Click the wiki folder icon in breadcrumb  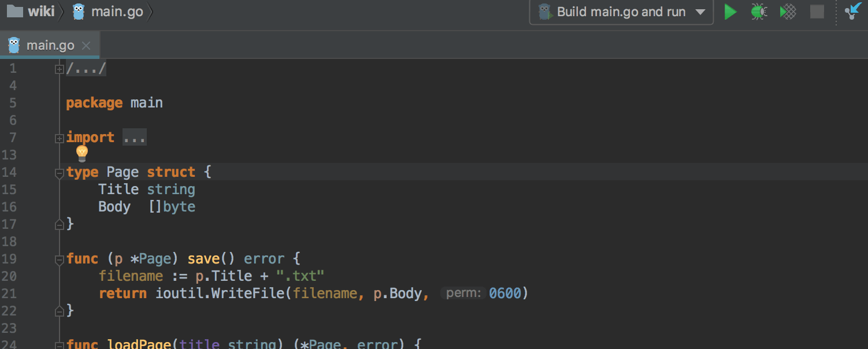pos(15,11)
